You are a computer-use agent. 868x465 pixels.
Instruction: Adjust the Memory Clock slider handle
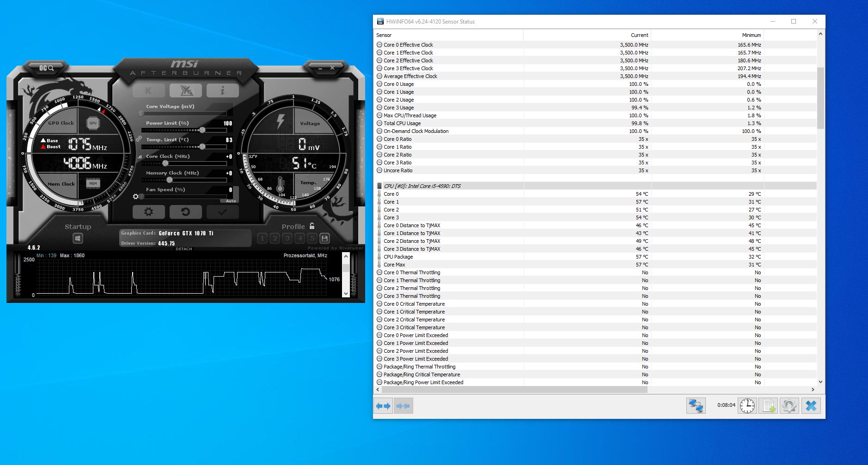pos(170,180)
